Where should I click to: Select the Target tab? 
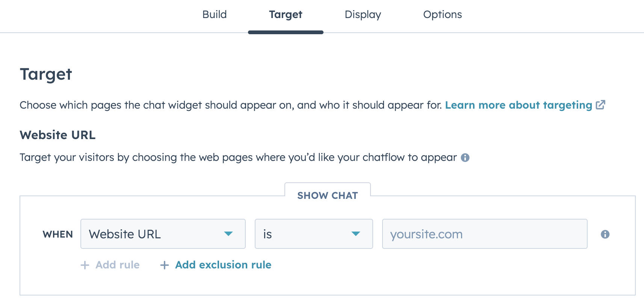(286, 15)
